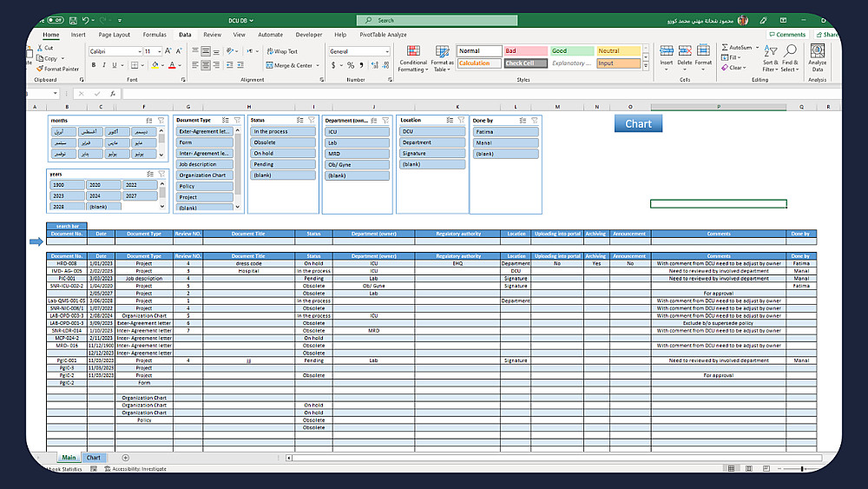Toggle the Underline formatting
The height and width of the screenshot is (489, 868).
click(115, 65)
